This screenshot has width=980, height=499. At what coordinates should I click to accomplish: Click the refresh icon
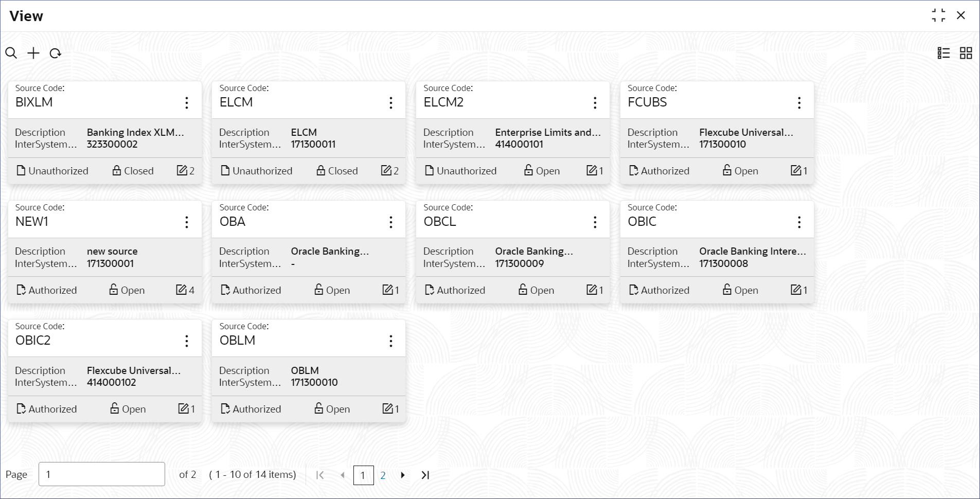pyautogui.click(x=56, y=53)
